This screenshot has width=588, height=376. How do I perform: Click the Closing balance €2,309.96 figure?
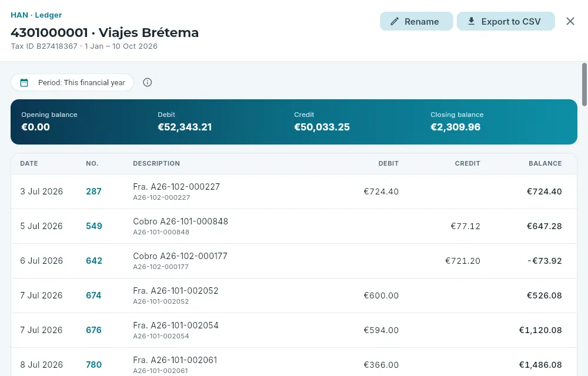coord(455,127)
